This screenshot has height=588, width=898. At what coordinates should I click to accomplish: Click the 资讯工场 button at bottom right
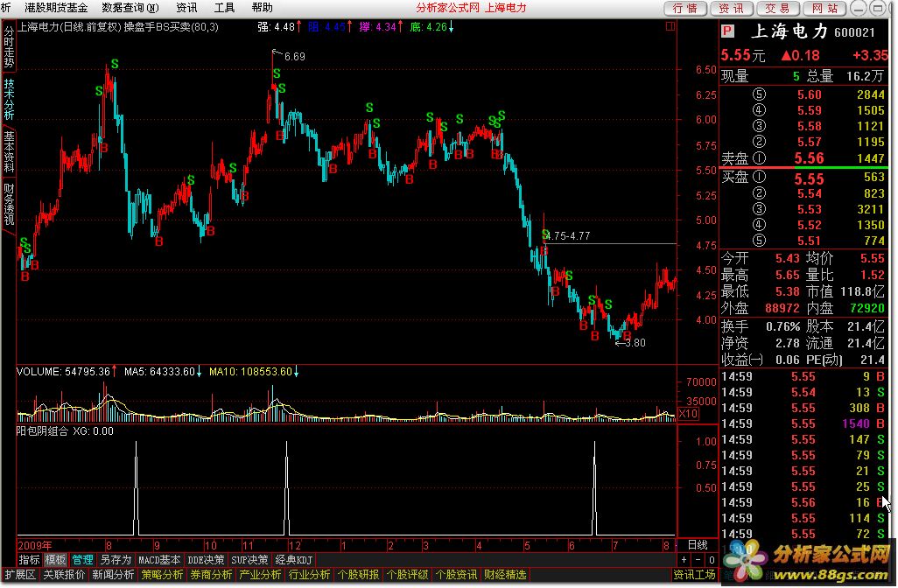tap(694, 575)
